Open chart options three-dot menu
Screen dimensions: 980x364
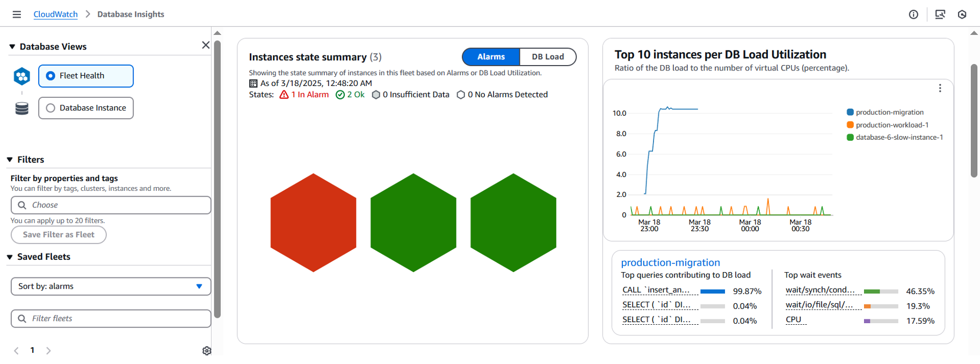[x=940, y=88]
